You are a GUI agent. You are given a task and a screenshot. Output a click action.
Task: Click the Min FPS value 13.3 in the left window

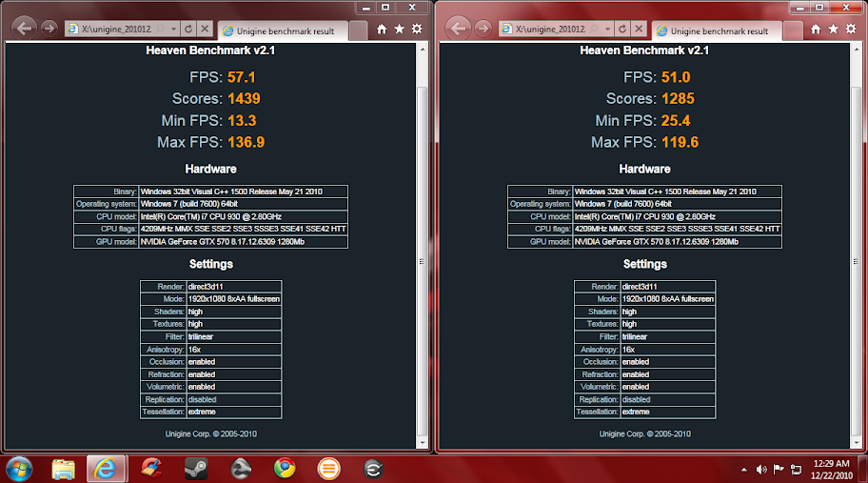pyautogui.click(x=242, y=121)
